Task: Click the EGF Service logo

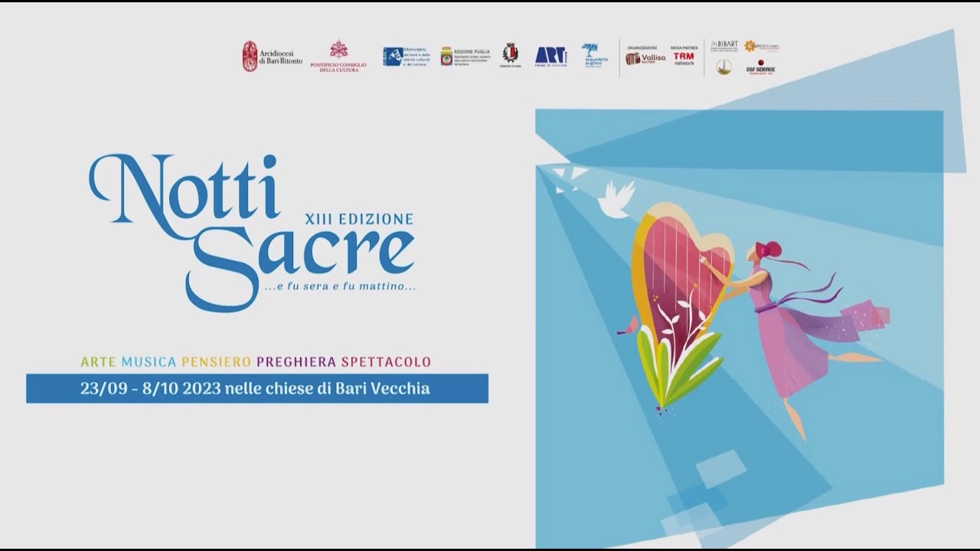Action: tap(760, 66)
